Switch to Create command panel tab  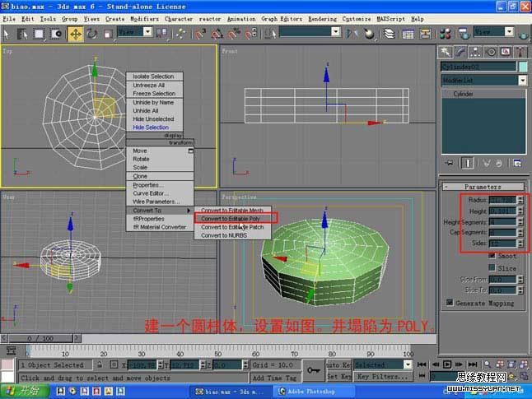(x=445, y=52)
